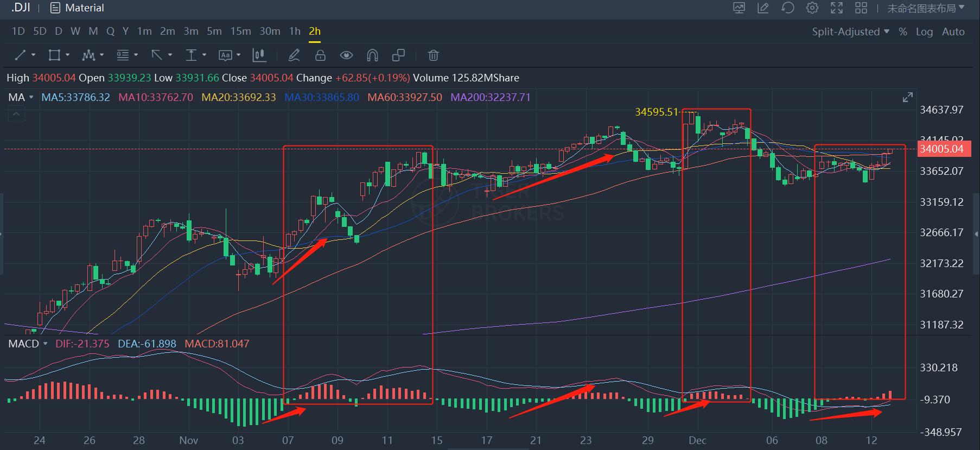Switch to the 30m timeframe

(x=270, y=31)
